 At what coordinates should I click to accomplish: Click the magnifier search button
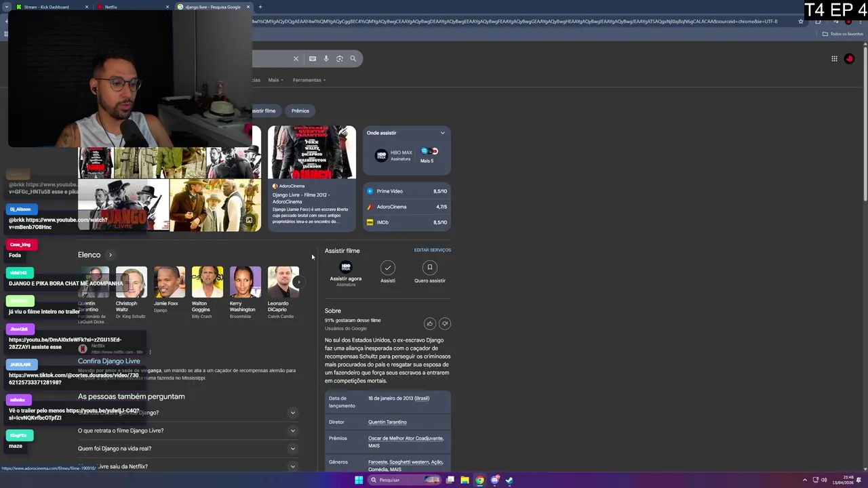tap(353, 58)
